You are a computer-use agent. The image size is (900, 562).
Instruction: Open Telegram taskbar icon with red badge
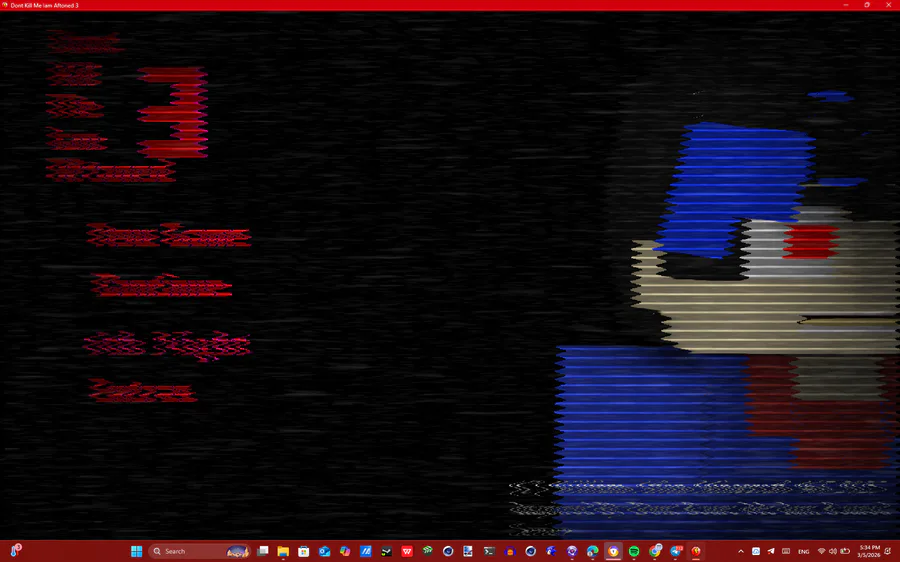click(676, 551)
